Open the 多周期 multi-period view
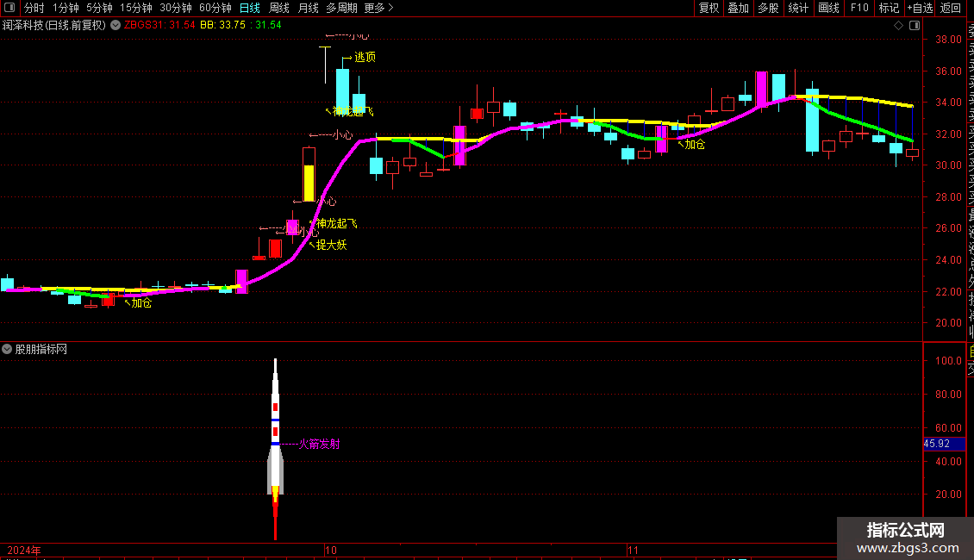Viewport: 974px width, 560px height. tap(341, 8)
